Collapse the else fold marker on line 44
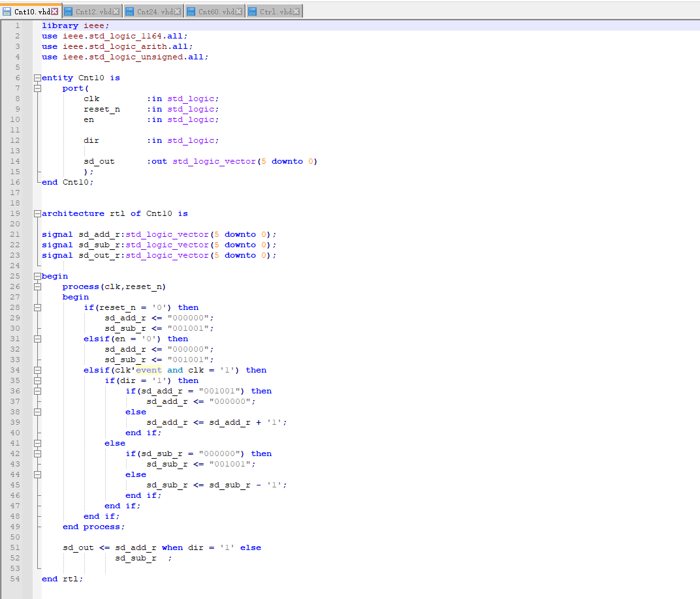This screenshot has height=599, width=700. coord(37,474)
